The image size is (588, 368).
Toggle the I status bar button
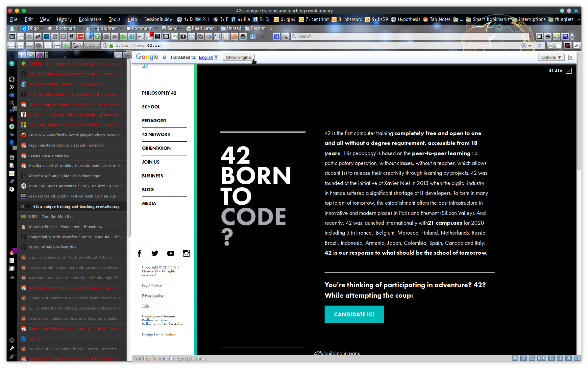(x=560, y=358)
